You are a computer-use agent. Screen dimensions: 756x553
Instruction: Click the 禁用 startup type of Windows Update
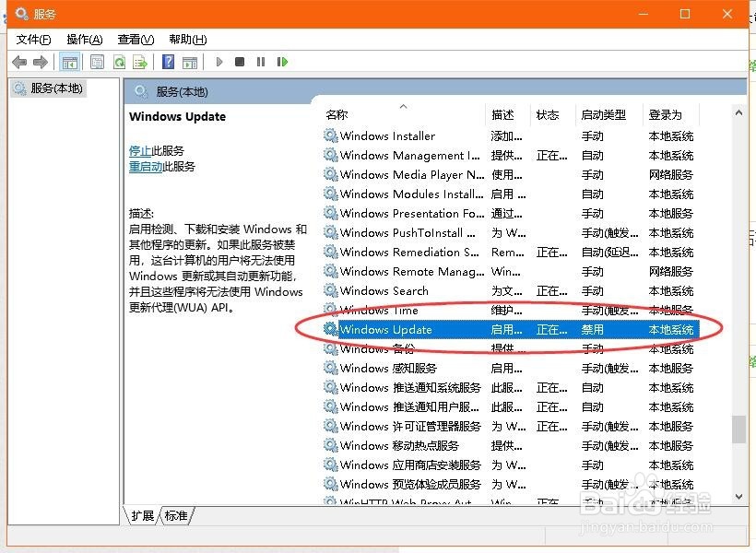click(592, 329)
